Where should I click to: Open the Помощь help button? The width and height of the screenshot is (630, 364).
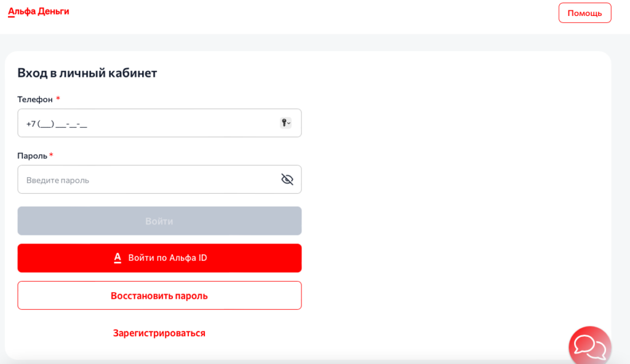[584, 13]
